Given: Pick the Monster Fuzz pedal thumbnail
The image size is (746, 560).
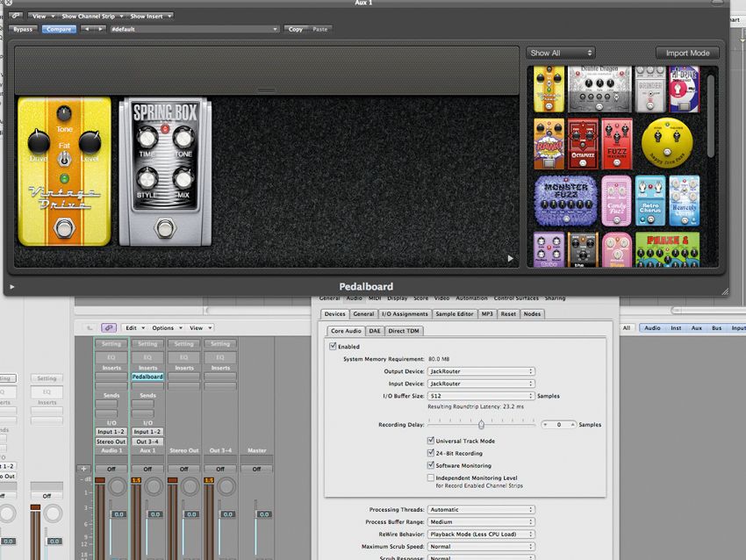Looking at the screenshot, I should [x=566, y=201].
